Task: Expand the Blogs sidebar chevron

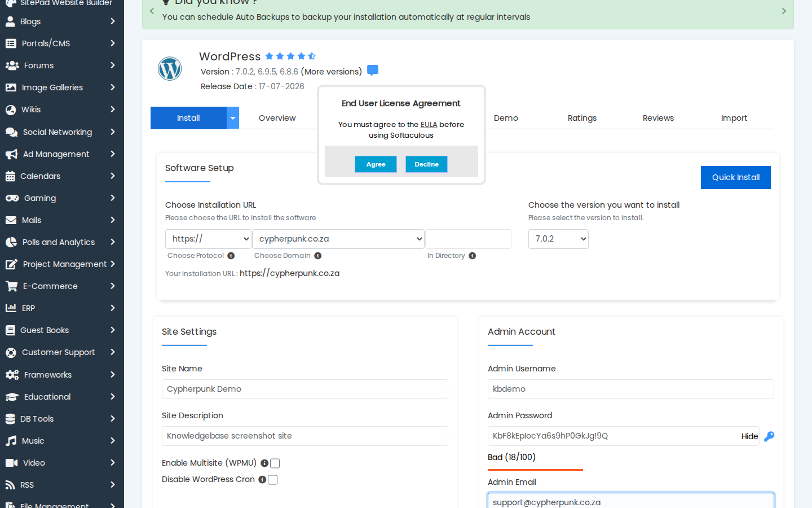Action: point(113,21)
